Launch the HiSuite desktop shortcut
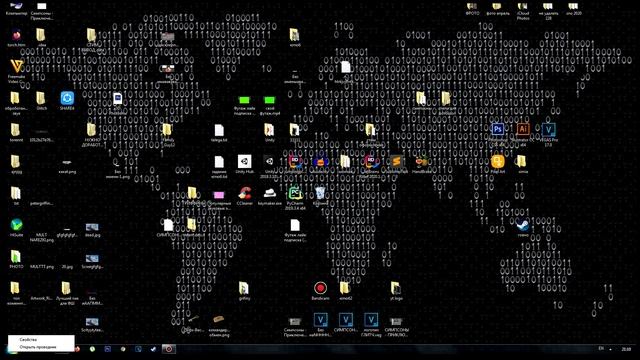This screenshot has height=360, width=640. pyautogui.click(x=16, y=227)
